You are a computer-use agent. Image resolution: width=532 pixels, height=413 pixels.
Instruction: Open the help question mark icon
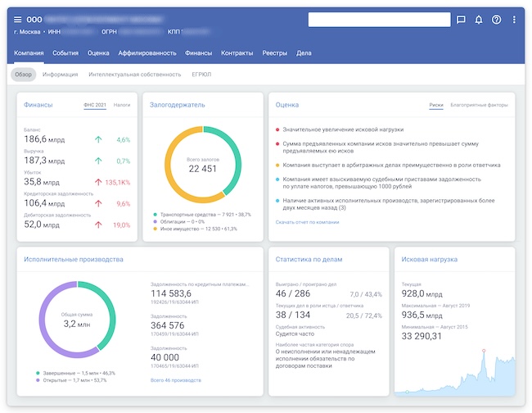point(497,20)
